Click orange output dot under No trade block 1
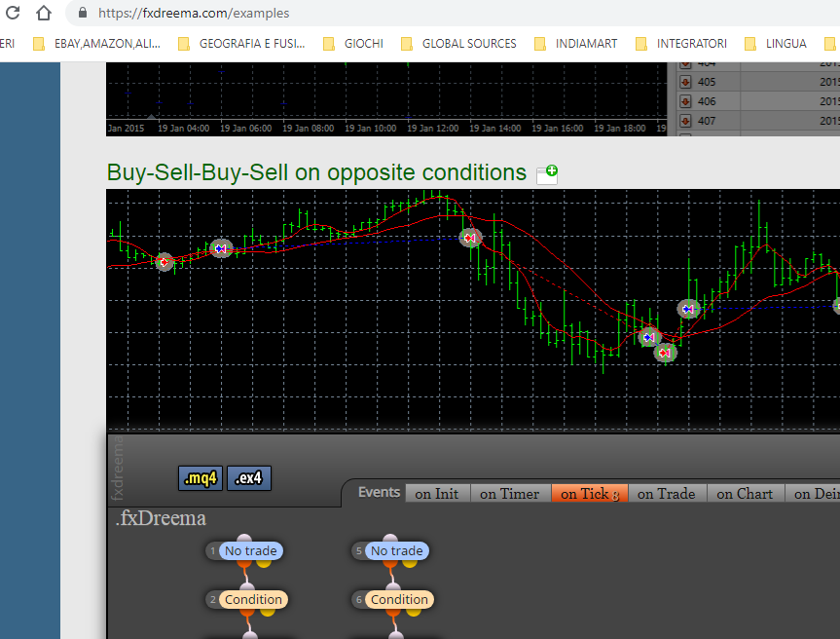 click(x=244, y=563)
